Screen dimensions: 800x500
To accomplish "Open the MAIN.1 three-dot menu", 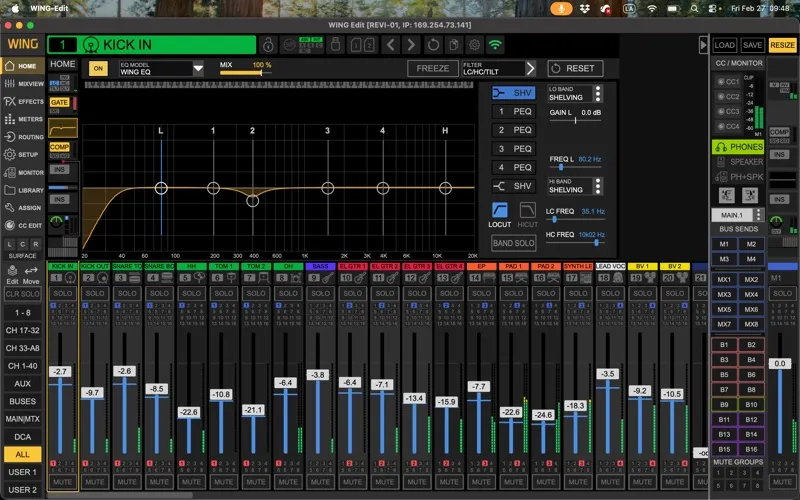I will click(758, 215).
